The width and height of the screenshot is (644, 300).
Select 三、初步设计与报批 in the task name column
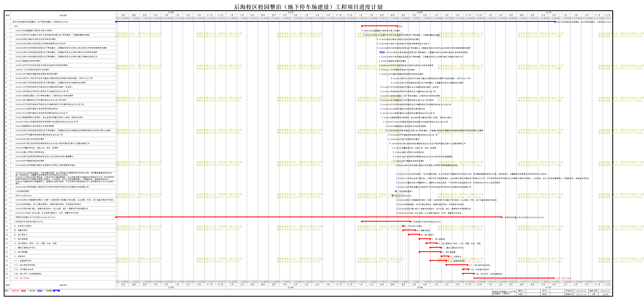[x=23, y=226]
